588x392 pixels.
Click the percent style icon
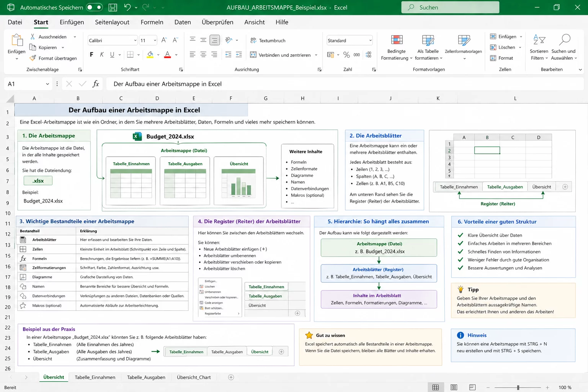pos(346,55)
